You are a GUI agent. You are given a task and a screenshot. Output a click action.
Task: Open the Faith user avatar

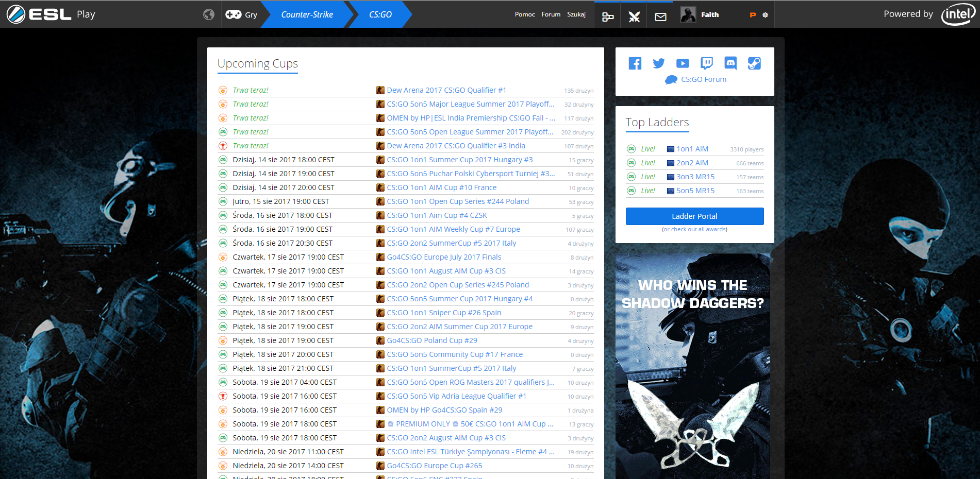(688, 14)
